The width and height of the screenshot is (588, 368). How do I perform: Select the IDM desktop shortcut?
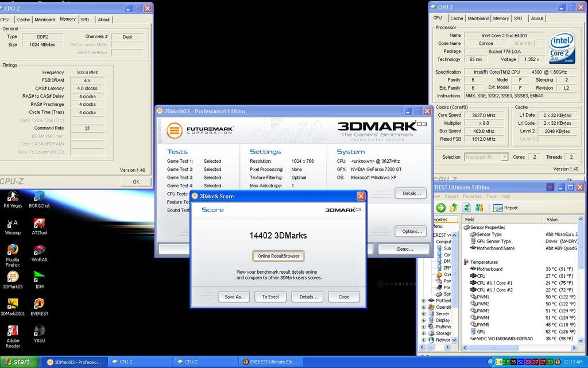click(x=40, y=280)
